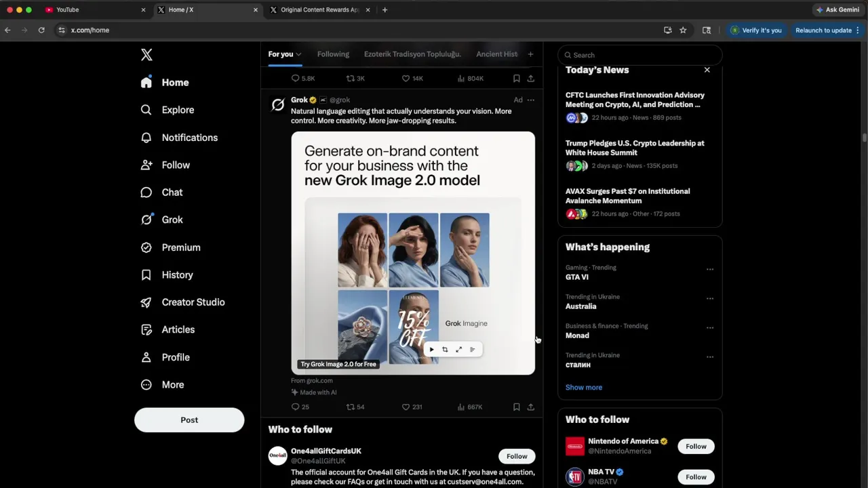Click the Search input field
Viewport: 868px width, 488px height.
point(640,55)
